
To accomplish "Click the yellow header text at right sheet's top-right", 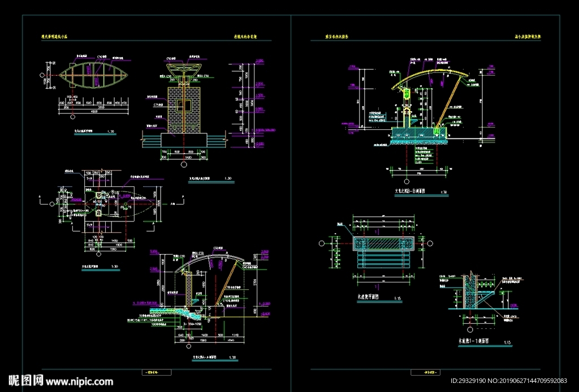I will pos(528,37).
